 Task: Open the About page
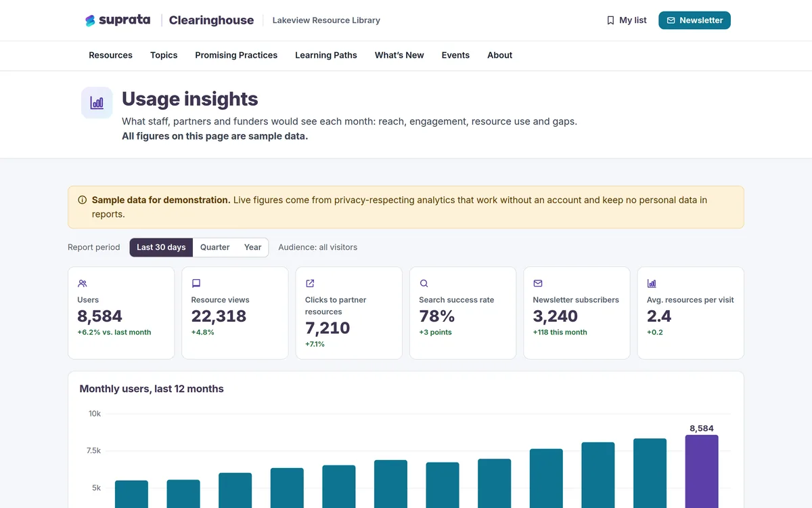[x=500, y=56]
